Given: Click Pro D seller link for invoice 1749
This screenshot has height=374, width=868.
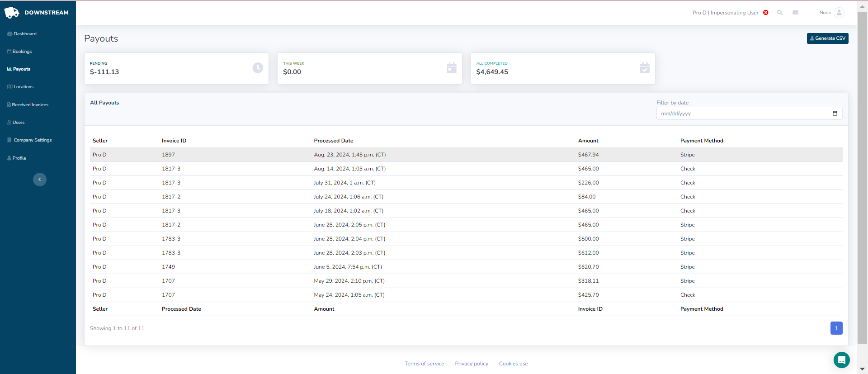Looking at the screenshot, I should tap(99, 267).
